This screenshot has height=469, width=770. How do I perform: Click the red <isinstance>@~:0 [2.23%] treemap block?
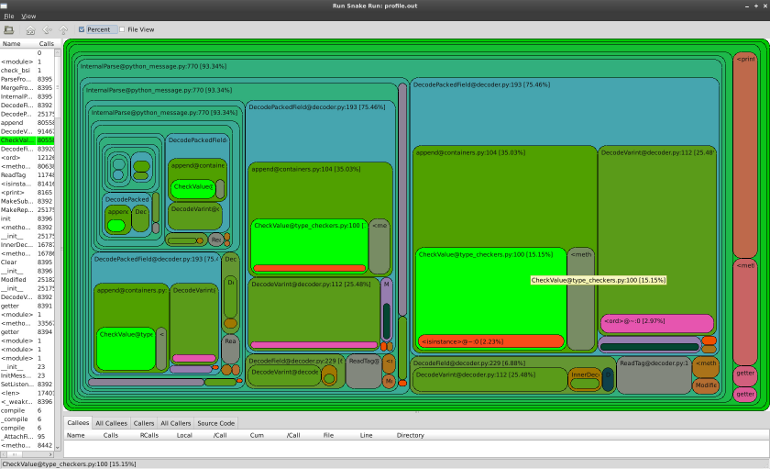click(491, 341)
